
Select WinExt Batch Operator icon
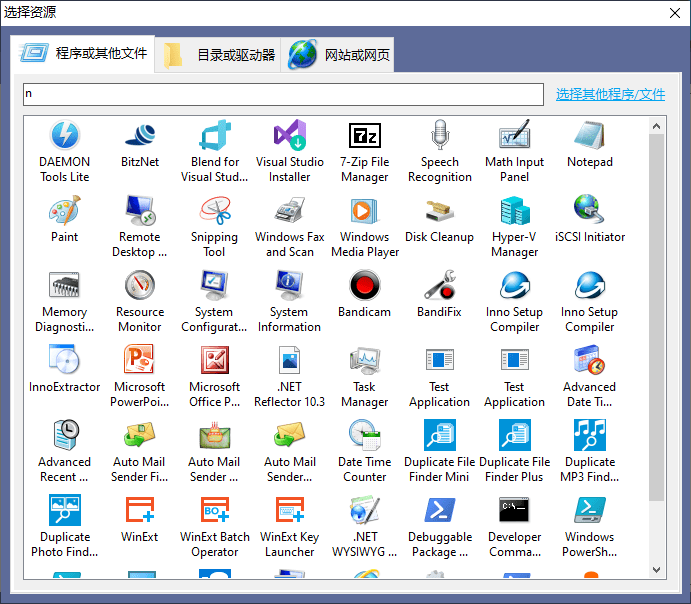pyautogui.click(x=215, y=510)
